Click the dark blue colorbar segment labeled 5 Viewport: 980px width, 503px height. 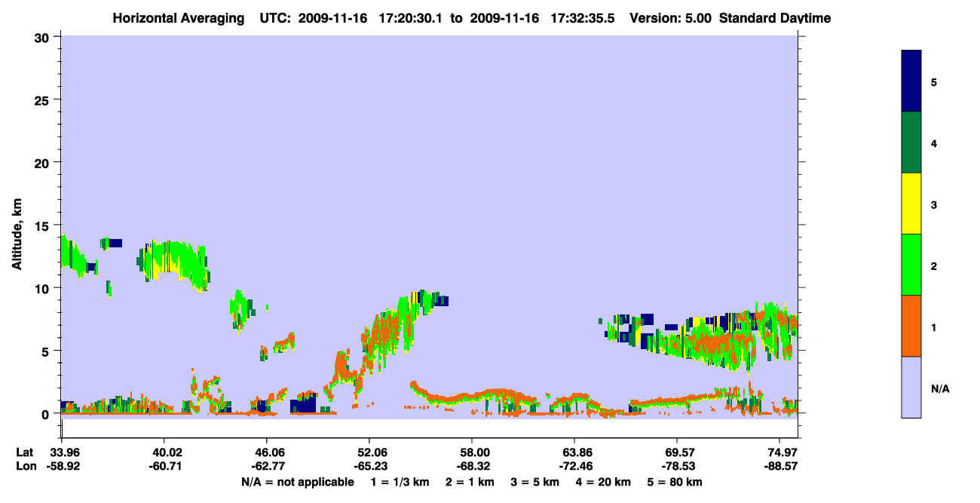pyautogui.click(x=911, y=81)
